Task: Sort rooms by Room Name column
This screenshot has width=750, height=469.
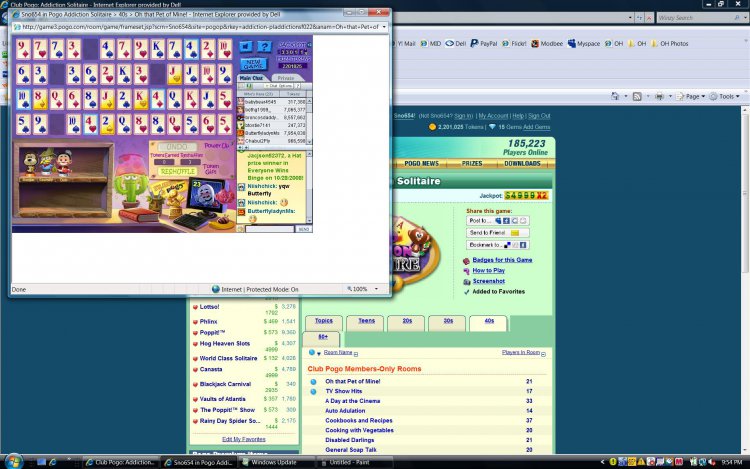Action: click(338, 352)
